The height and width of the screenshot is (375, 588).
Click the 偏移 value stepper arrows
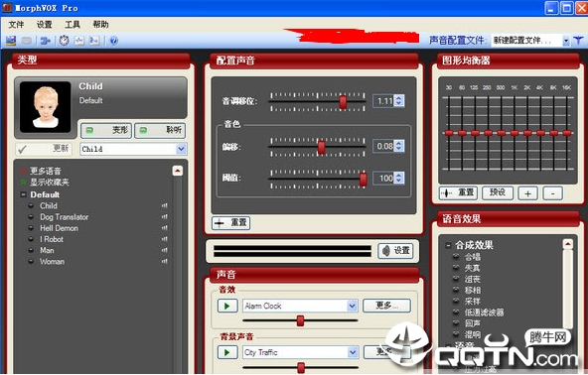(x=399, y=146)
